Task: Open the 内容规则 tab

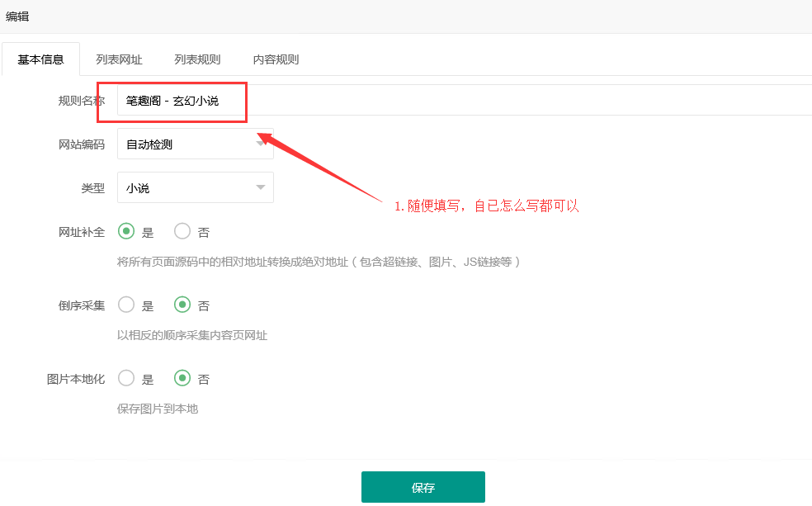Action: 276,59
